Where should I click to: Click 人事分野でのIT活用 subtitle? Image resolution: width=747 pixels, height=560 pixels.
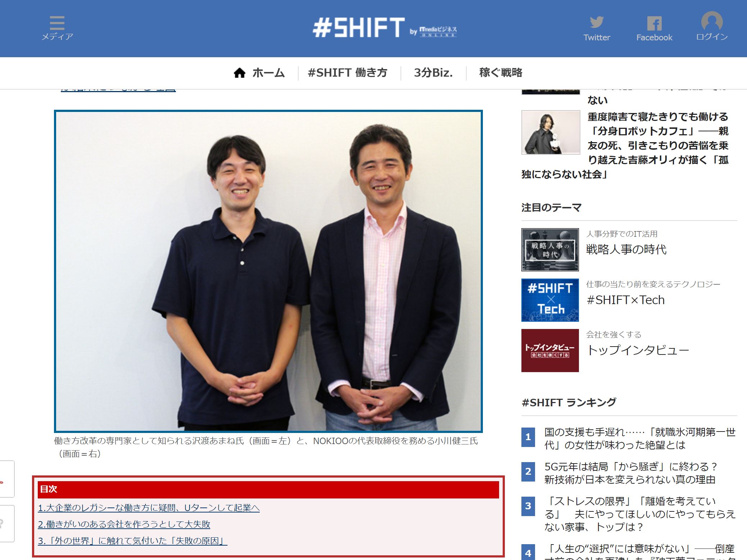point(622,234)
